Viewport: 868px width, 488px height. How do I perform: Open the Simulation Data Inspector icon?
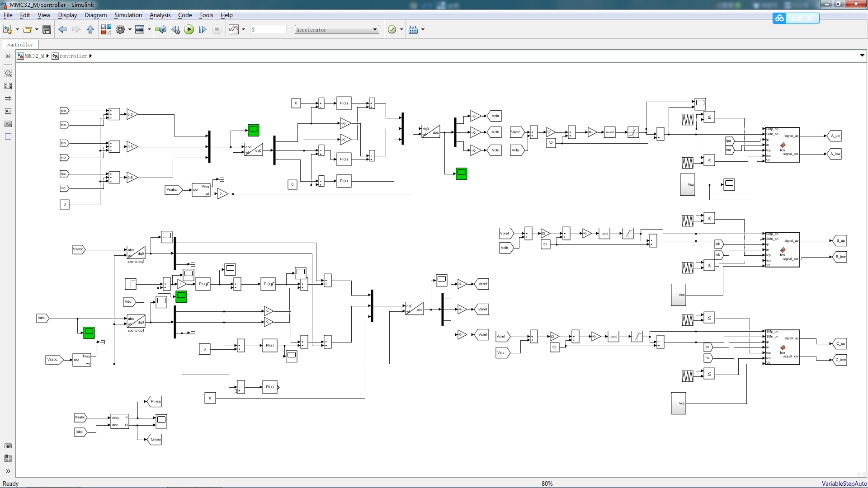[x=234, y=30]
